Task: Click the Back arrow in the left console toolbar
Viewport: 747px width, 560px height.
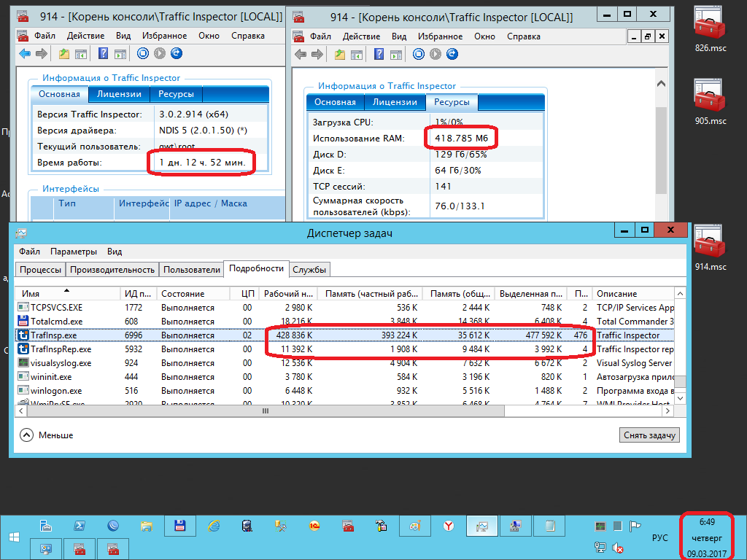Action: [25, 54]
